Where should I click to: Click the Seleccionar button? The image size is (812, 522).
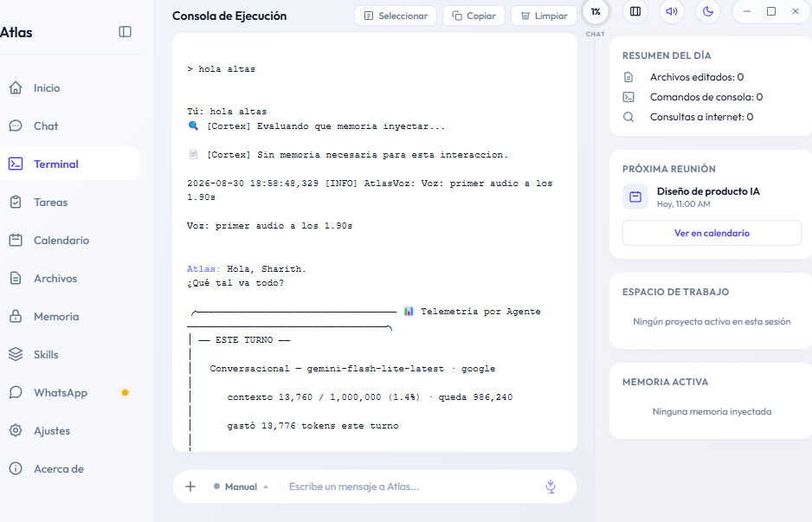coord(396,16)
